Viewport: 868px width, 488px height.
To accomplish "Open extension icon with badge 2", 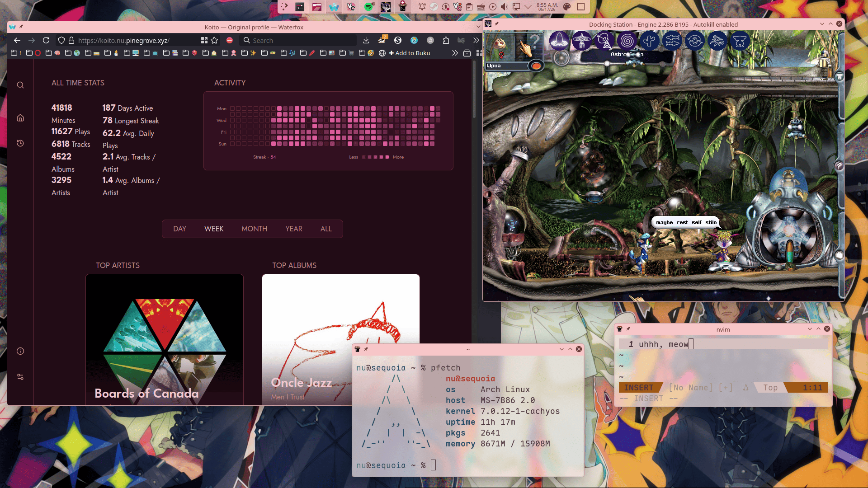I will 382,40.
